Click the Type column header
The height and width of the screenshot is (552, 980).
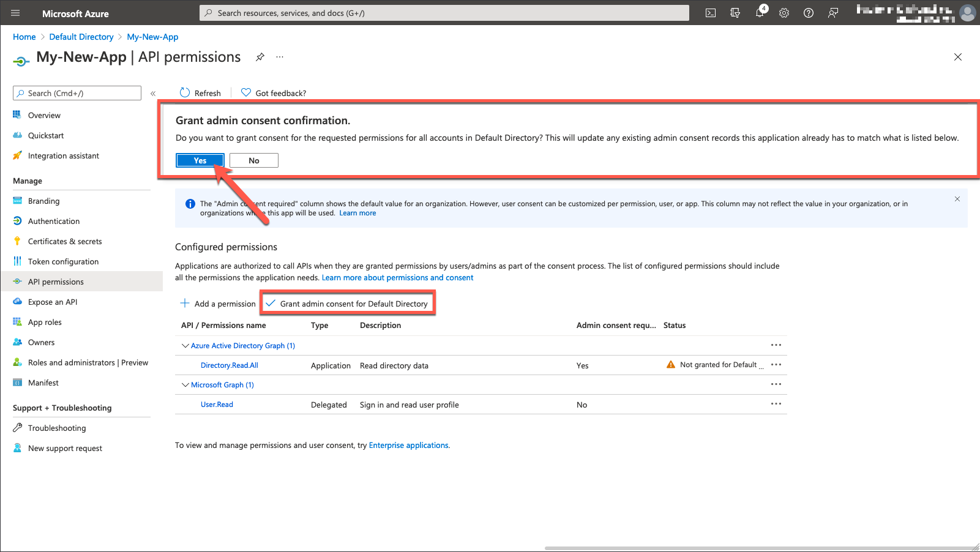[320, 326]
